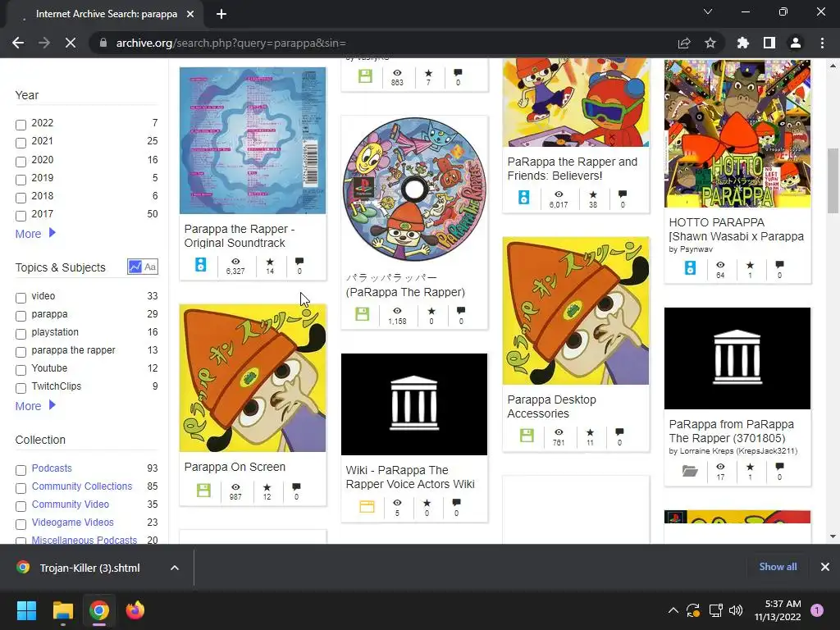The image size is (840, 630).
Task: Click the web page icon under Wiki - PaRappa Voice Actors
Action: tap(367, 506)
